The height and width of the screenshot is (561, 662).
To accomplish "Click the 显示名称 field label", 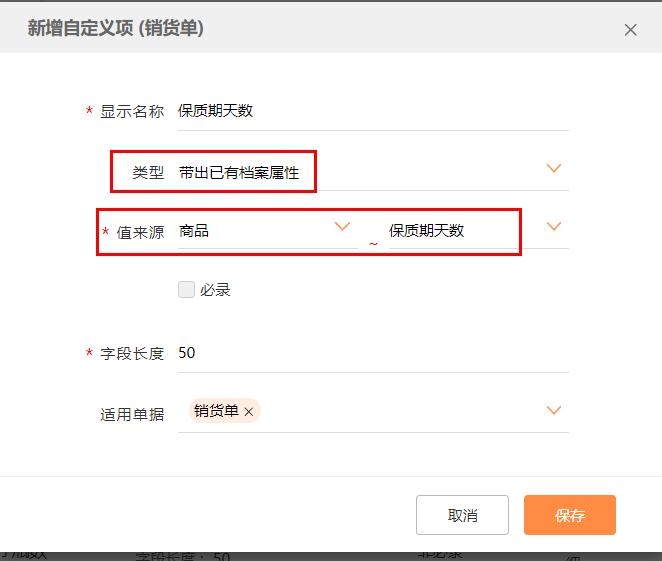I will [132, 111].
